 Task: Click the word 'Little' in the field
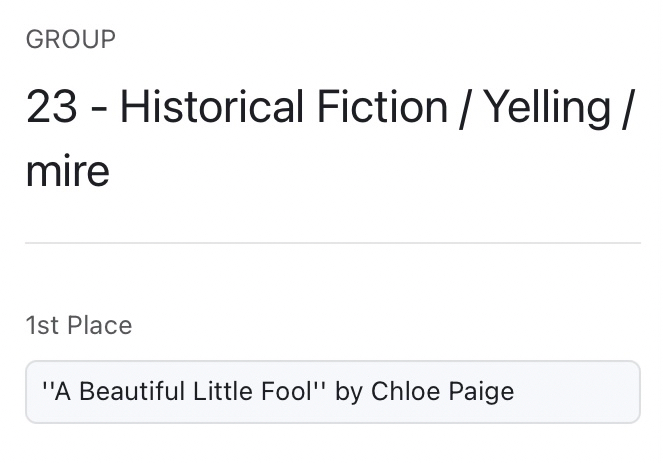point(215,391)
